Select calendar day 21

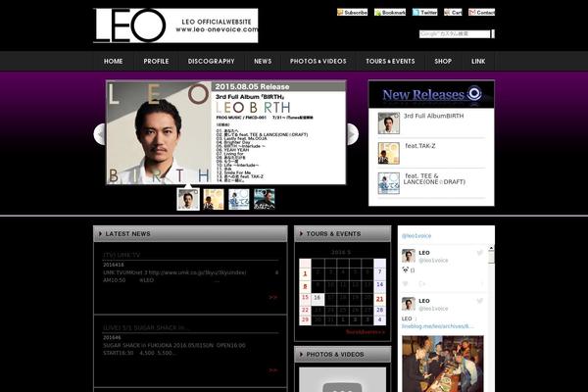coord(380,299)
